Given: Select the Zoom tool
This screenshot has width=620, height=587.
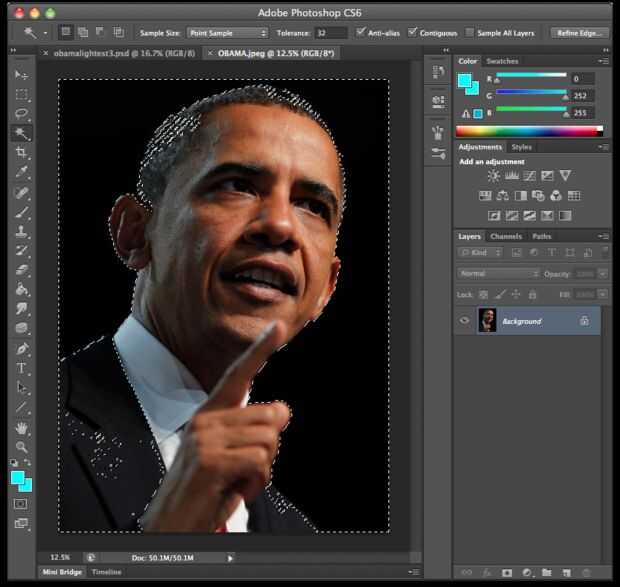Looking at the screenshot, I should [21, 447].
